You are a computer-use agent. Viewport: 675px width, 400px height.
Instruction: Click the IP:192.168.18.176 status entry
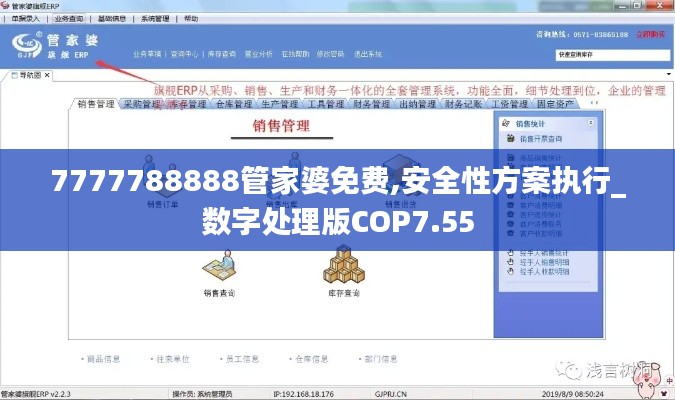click(303, 394)
